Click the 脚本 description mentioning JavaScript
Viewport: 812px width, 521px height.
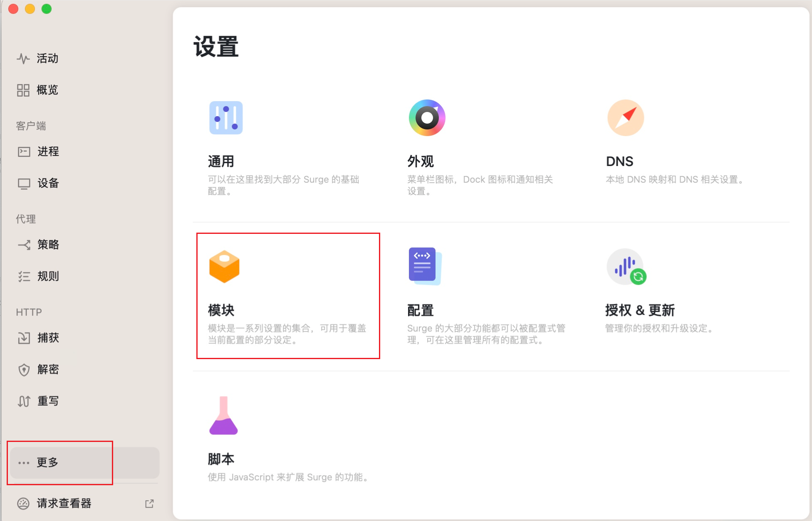pyautogui.click(x=289, y=477)
